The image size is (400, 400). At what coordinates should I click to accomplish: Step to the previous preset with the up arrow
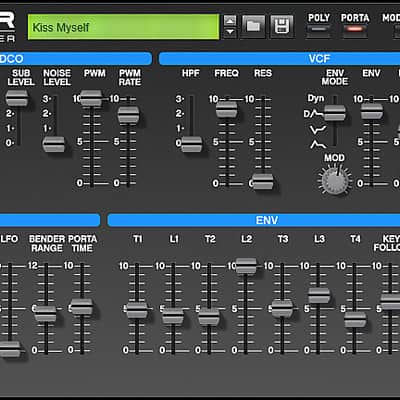230,21
